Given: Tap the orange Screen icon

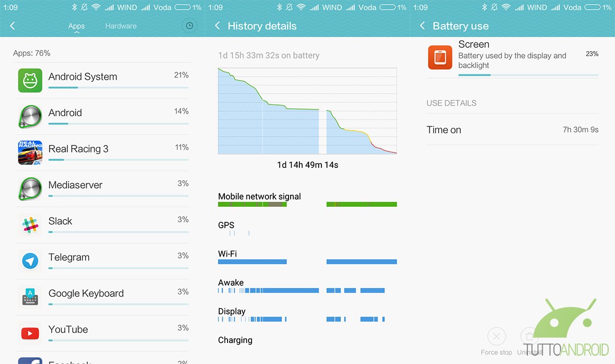Looking at the screenshot, I should [440, 57].
